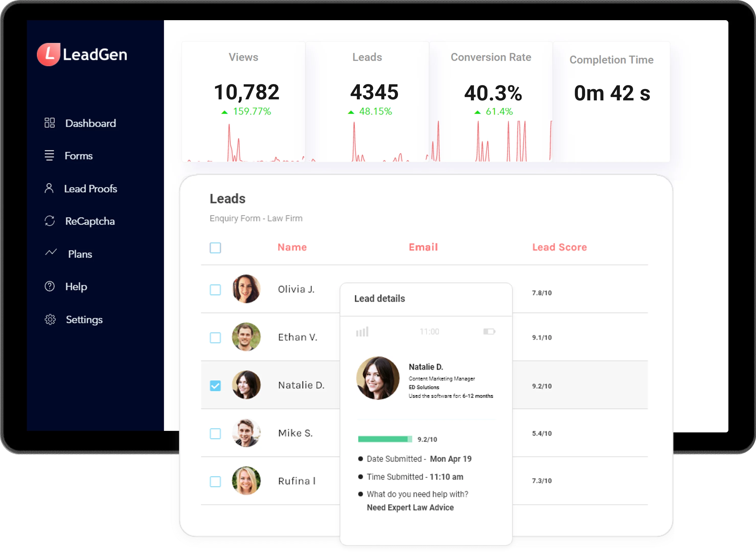Screen dimensions: 756x555
Task: Click the green lead score progress bar
Action: coord(385,439)
